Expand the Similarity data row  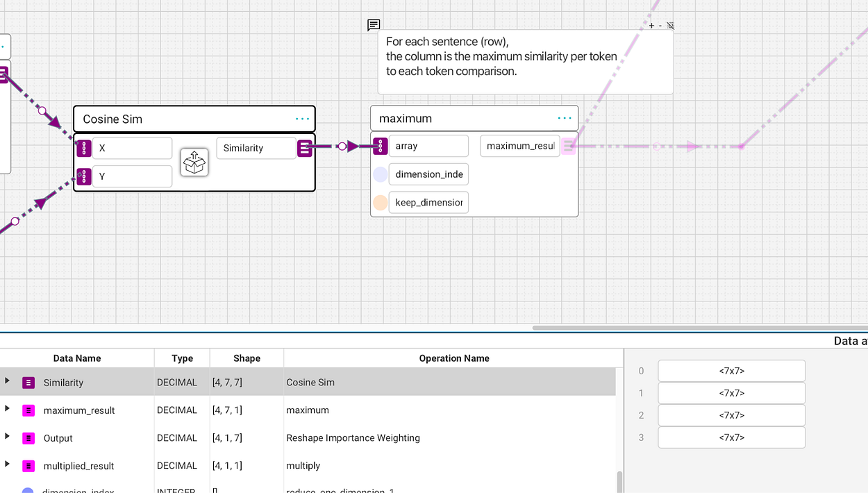(x=7, y=381)
